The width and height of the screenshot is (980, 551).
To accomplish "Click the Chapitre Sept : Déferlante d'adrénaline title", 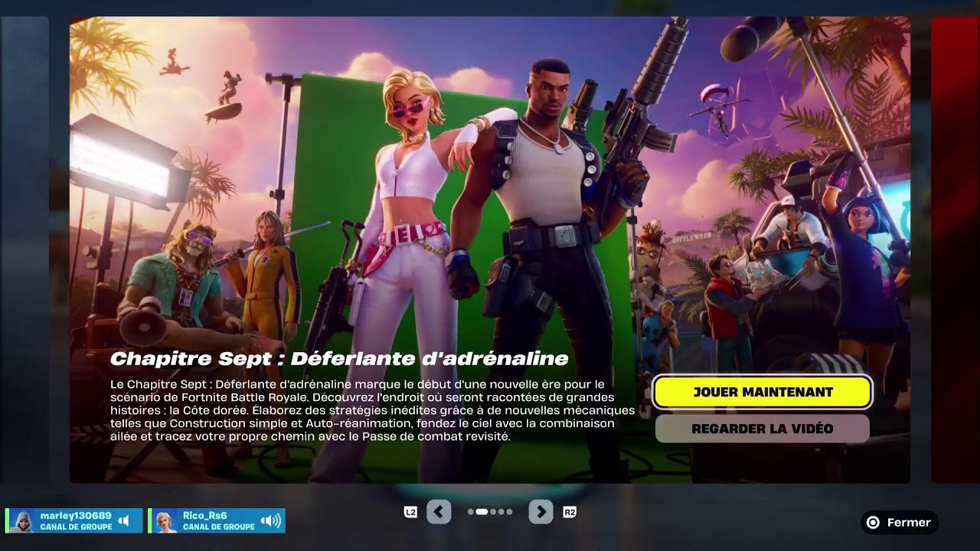I will [339, 359].
